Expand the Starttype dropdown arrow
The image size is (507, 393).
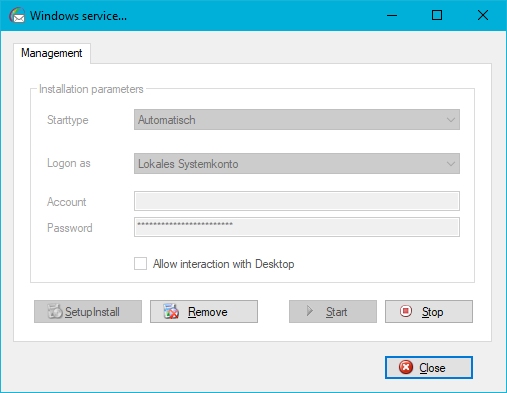[x=451, y=120]
